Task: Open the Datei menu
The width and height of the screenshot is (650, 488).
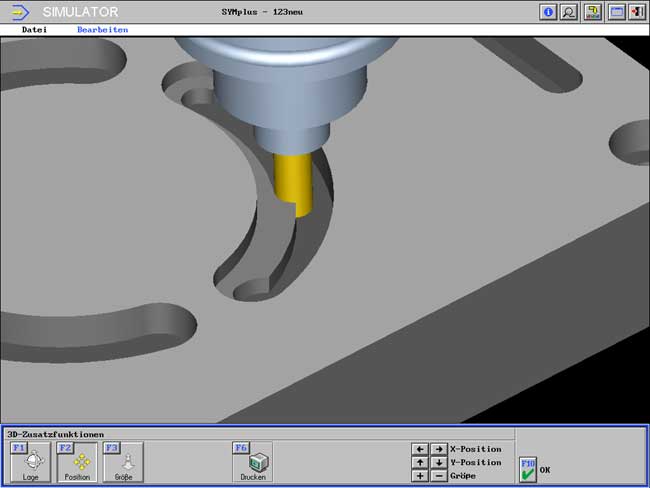Action: tap(35, 30)
